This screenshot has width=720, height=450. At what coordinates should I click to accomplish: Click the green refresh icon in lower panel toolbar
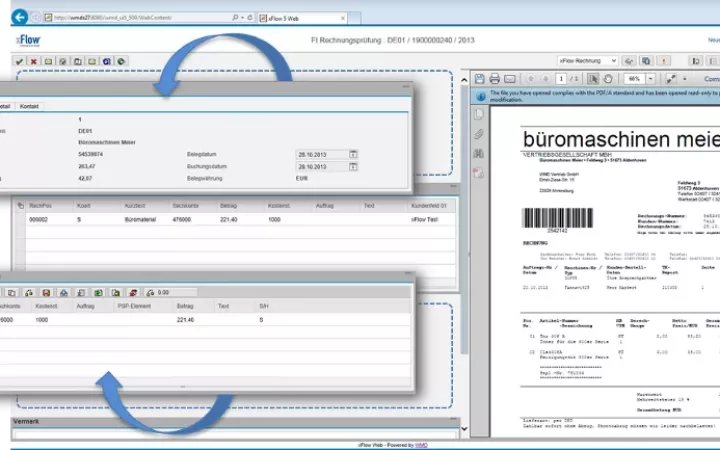[x=98, y=292]
